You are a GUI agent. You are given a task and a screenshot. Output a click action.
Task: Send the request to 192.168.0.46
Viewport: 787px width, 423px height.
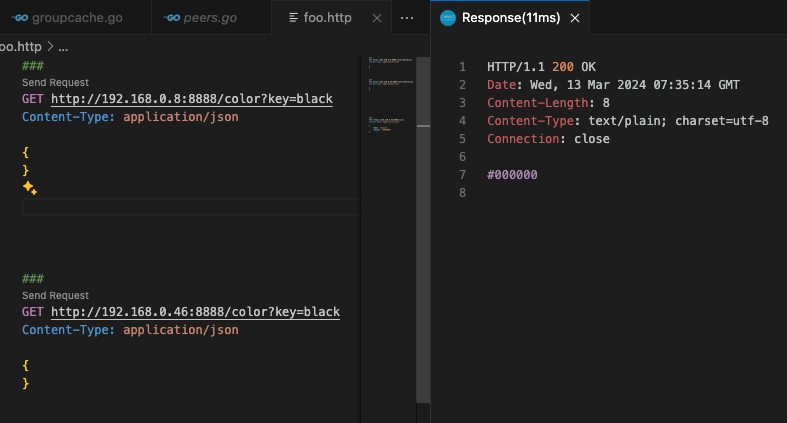click(55, 296)
